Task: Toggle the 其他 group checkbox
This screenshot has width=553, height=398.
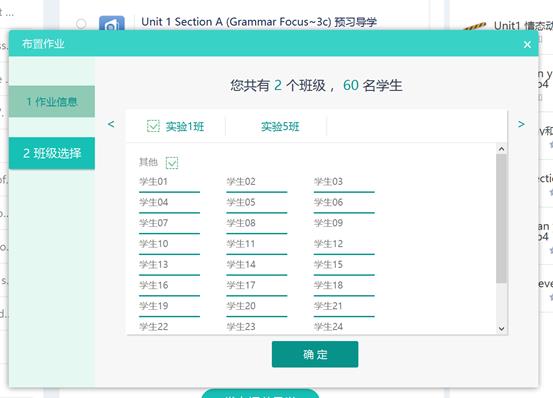Action: [x=172, y=163]
